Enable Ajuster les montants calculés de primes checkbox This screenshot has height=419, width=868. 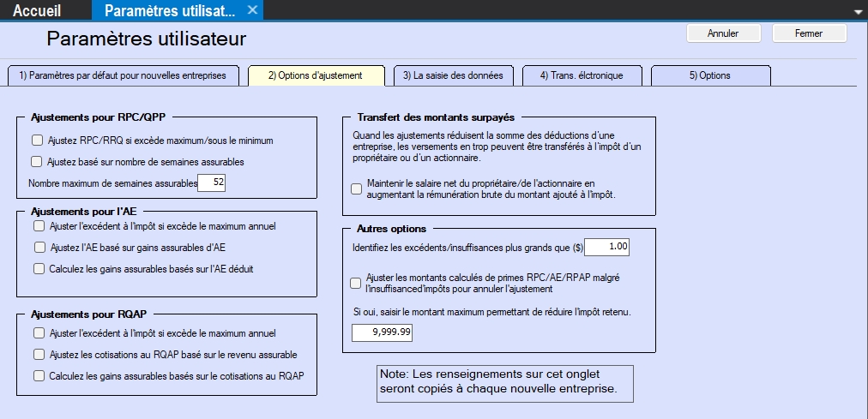[x=357, y=283]
